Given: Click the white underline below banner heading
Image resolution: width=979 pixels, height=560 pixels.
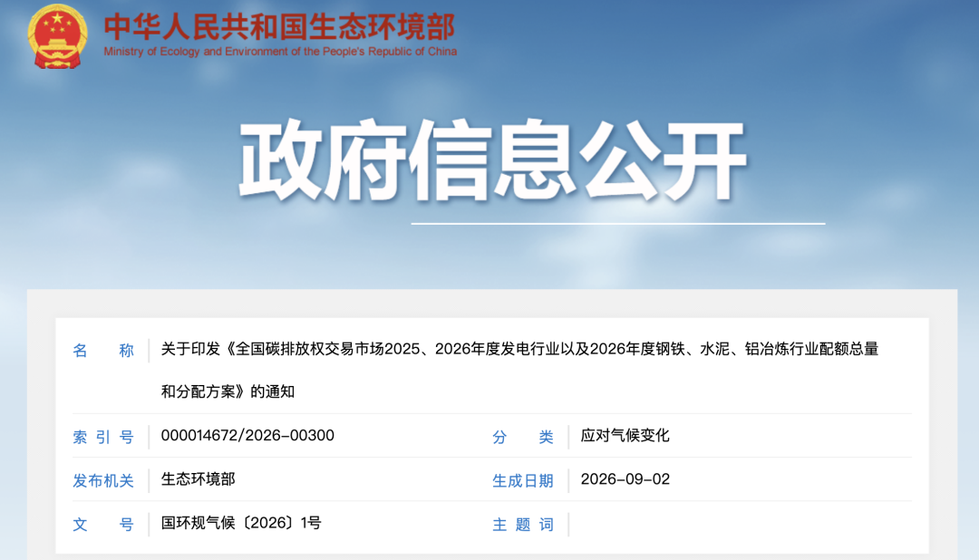Looking at the screenshot, I should point(618,223).
